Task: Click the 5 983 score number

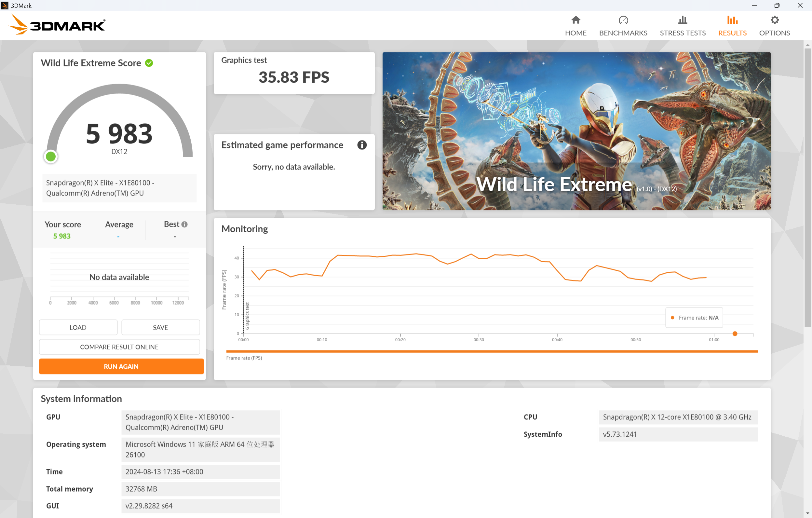Action: [x=119, y=133]
